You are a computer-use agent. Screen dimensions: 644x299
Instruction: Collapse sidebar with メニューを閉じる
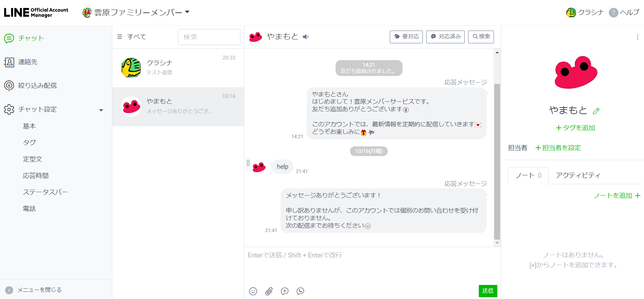pyautogui.click(x=34, y=290)
